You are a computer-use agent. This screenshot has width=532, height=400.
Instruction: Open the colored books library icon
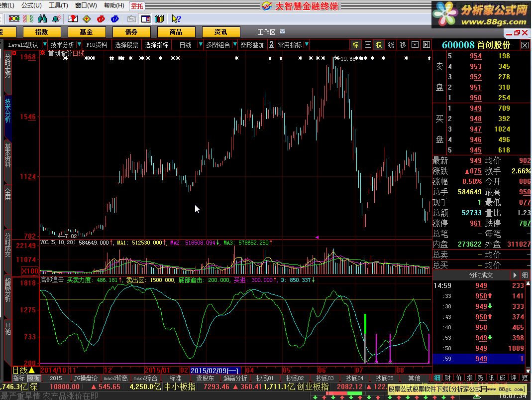pyautogui.click(x=159, y=18)
